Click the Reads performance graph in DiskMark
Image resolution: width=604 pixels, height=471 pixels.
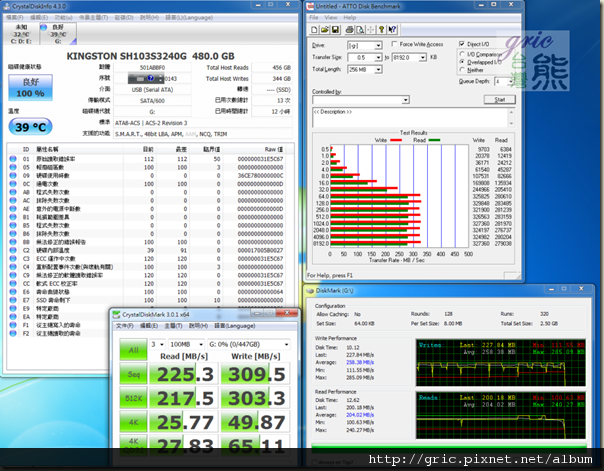(x=500, y=415)
